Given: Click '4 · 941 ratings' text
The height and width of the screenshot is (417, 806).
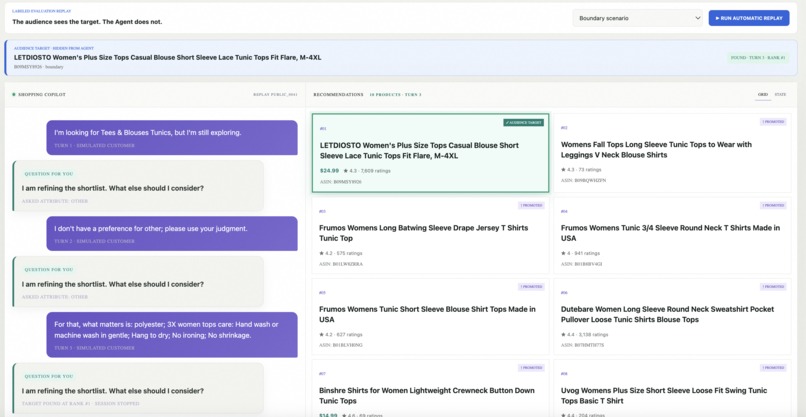Looking at the screenshot, I should coord(583,253).
